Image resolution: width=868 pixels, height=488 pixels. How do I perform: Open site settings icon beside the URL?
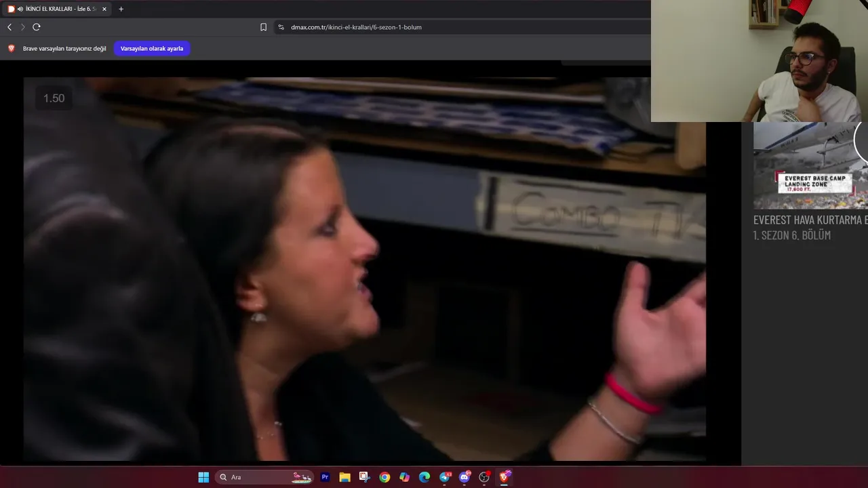point(281,27)
